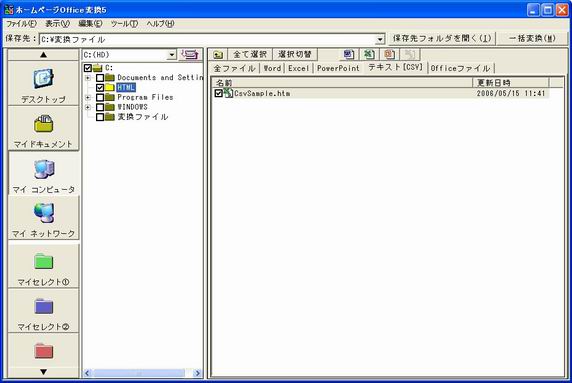The image size is (572, 383).
Task: Open the green マイセレクト① folder icon
Action: point(44,261)
